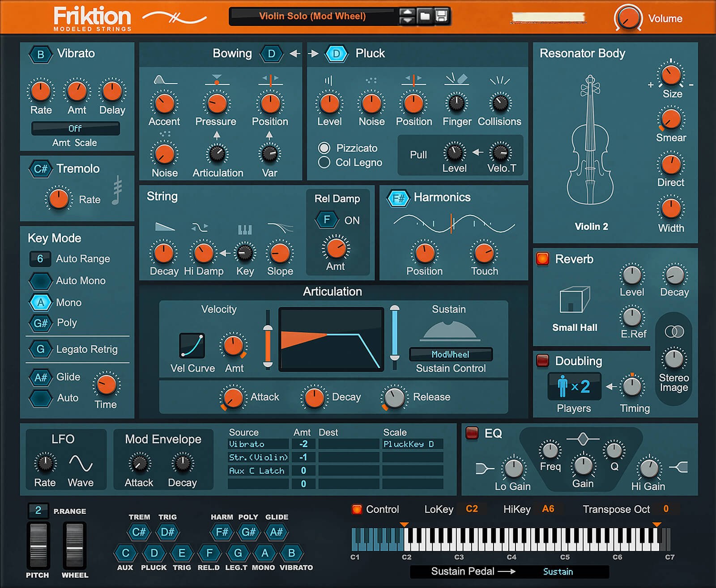Select Auto Range in the Key Mode panel
This screenshot has width=716, height=588.
pos(40,258)
